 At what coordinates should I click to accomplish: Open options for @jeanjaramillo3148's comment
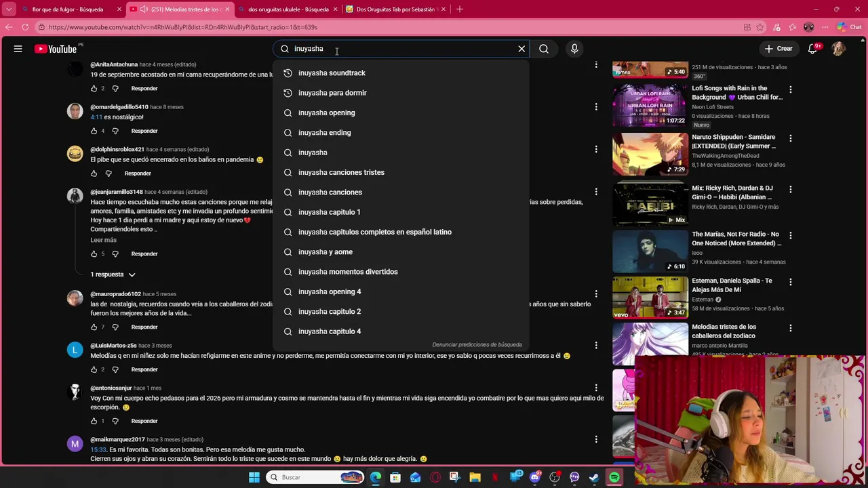tap(596, 192)
